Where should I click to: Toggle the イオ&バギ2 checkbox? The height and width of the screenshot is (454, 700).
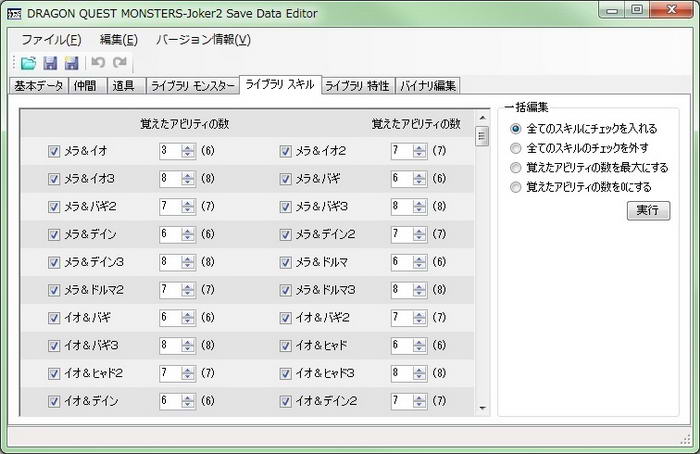(285, 318)
